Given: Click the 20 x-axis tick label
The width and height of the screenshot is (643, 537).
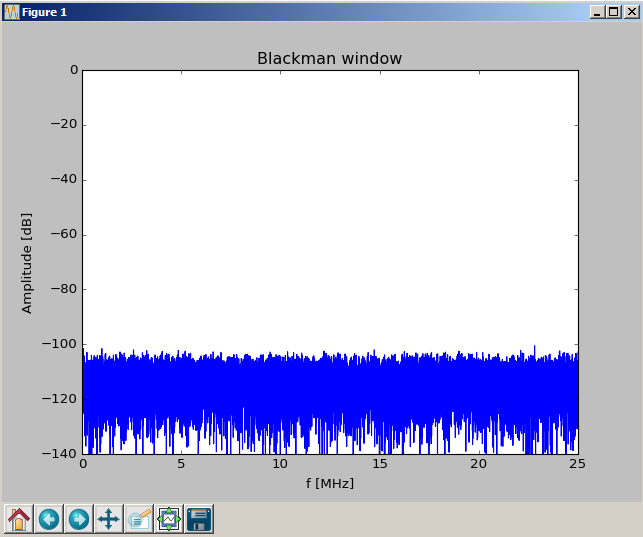Looking at the screenshot, I should (x=479, y=464).
